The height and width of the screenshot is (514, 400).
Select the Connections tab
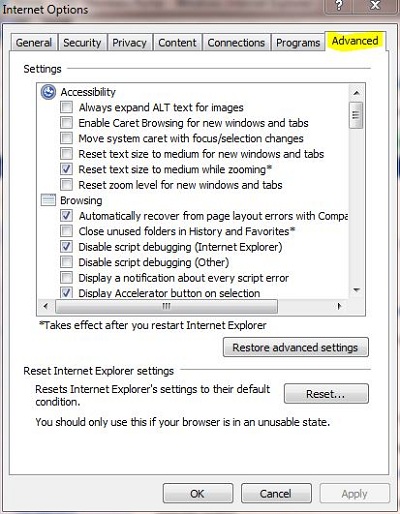click(x=236, y=43)
